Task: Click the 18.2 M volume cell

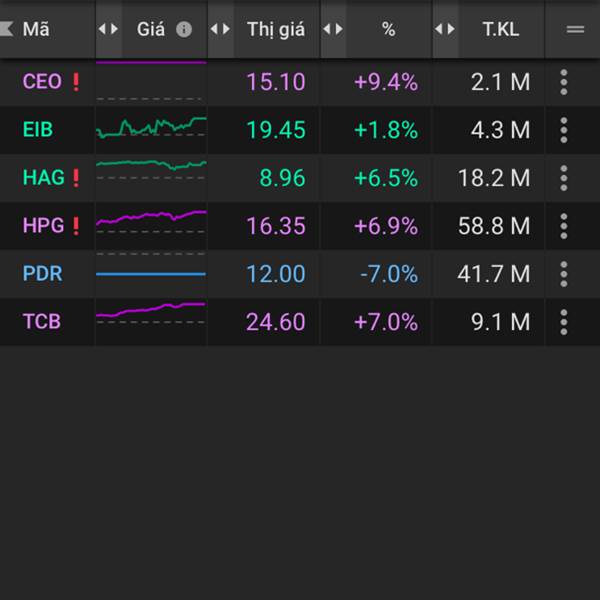Action: tap(494, 178)
